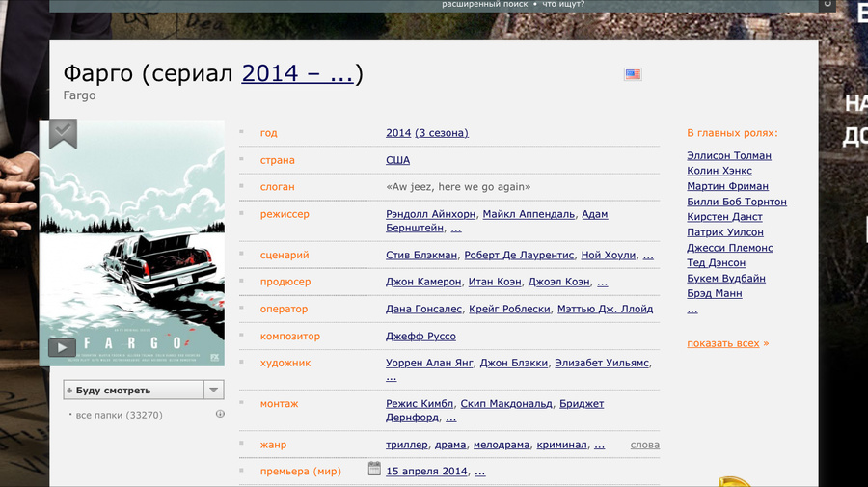Image resolution: width=868 pixels, height=487 pixels.
Task: Open the США country link
Action: pos(398,160)
